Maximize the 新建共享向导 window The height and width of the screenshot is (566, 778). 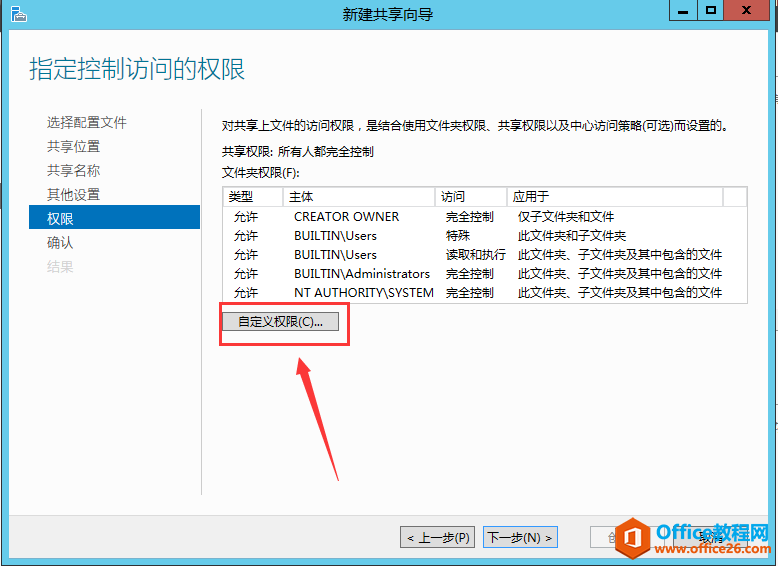711,10
